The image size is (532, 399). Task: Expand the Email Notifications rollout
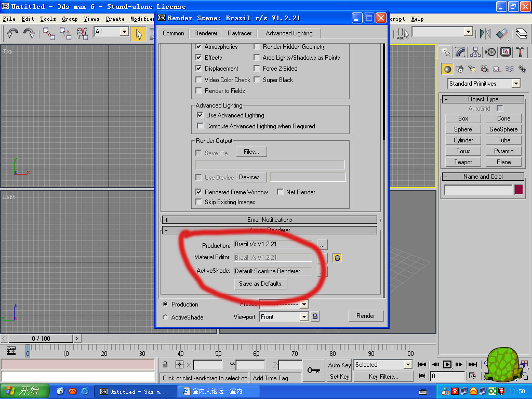(x=270, y=220)
